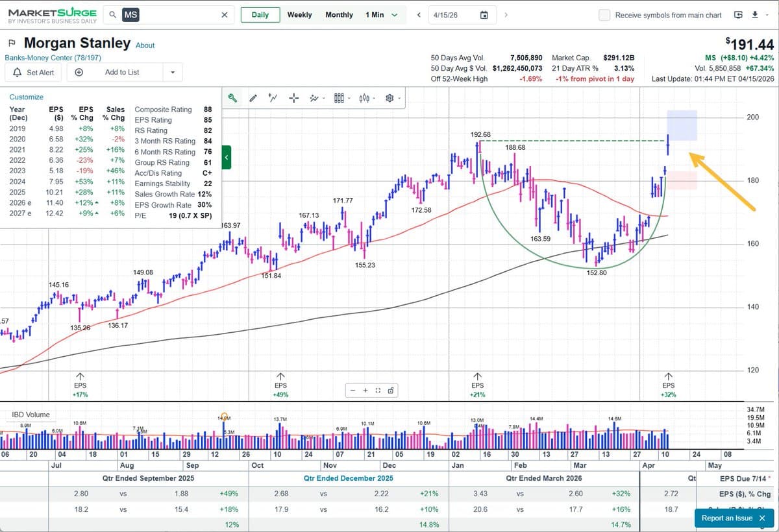Screen dimensions: 779x532
Task: Open dropdown arrow next to data columns
Action: [349, 99]
